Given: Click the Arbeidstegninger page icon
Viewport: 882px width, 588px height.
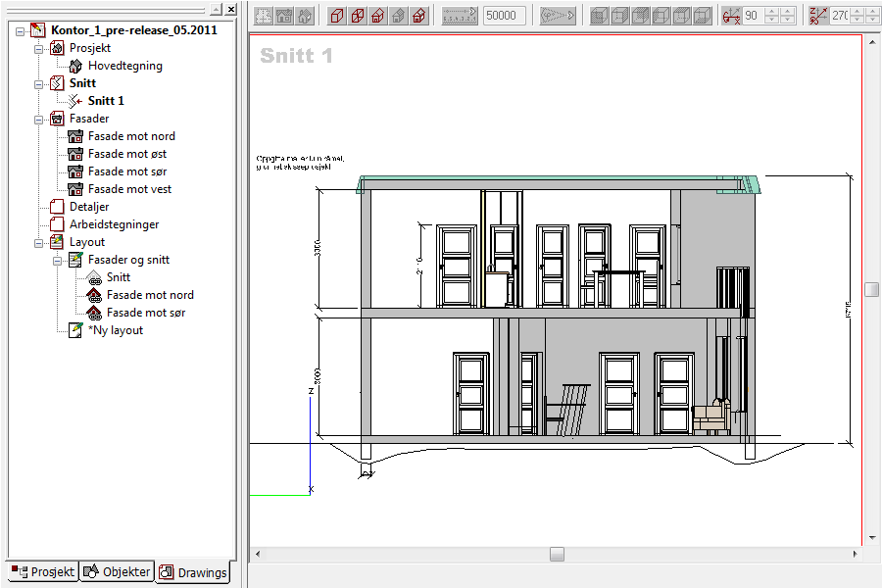Looking at the screenshot, I should tap(57, 224).
